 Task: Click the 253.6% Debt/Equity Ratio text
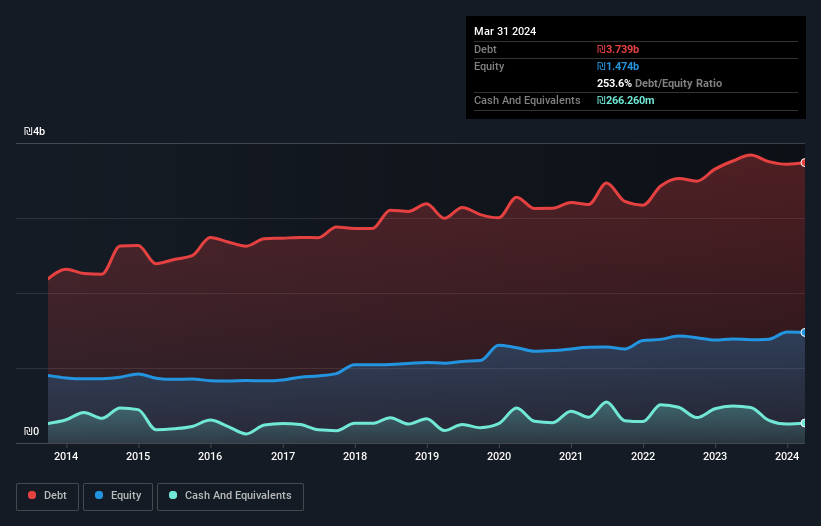point(659,83)
